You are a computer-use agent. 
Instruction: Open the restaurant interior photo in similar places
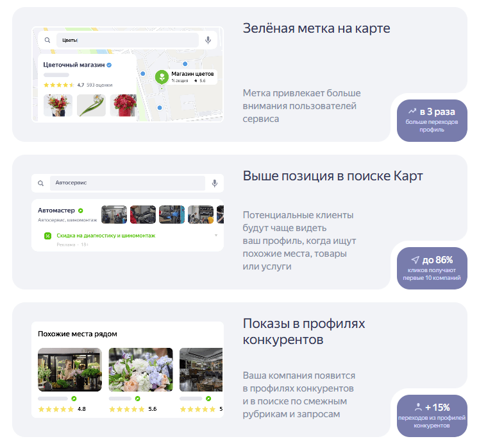201,370
